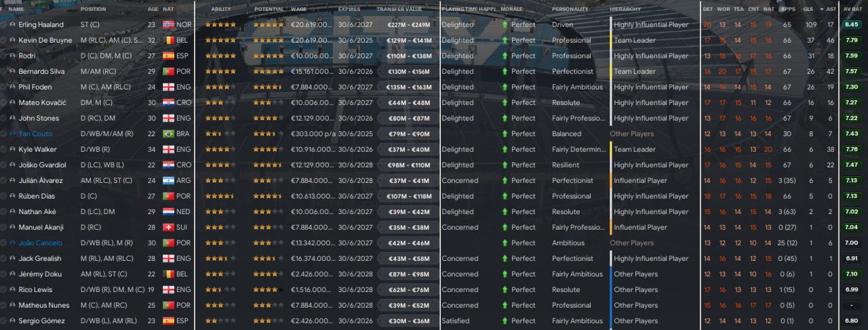Toggle the selection tick for Kevin De Bruyne's row
Viewport: 868px width, 330px height.
pos(3,40)
